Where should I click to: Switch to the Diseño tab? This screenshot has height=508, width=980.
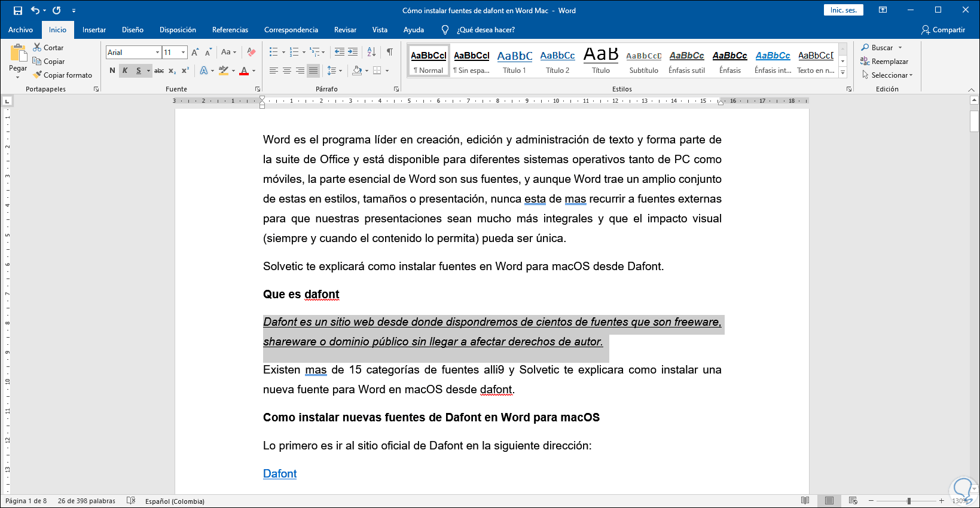[133, 30]
